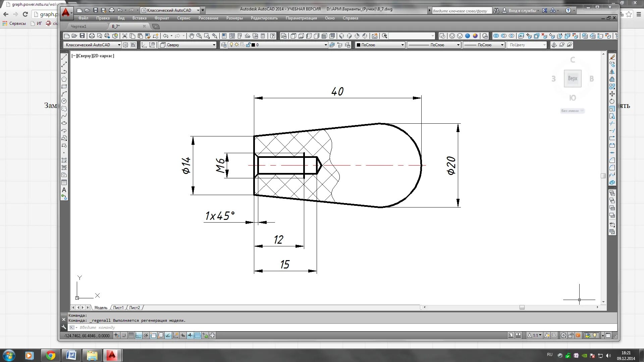Screen dimensions: 644x362
Task: Click the keyword search field in title bar
Action: 462,11
